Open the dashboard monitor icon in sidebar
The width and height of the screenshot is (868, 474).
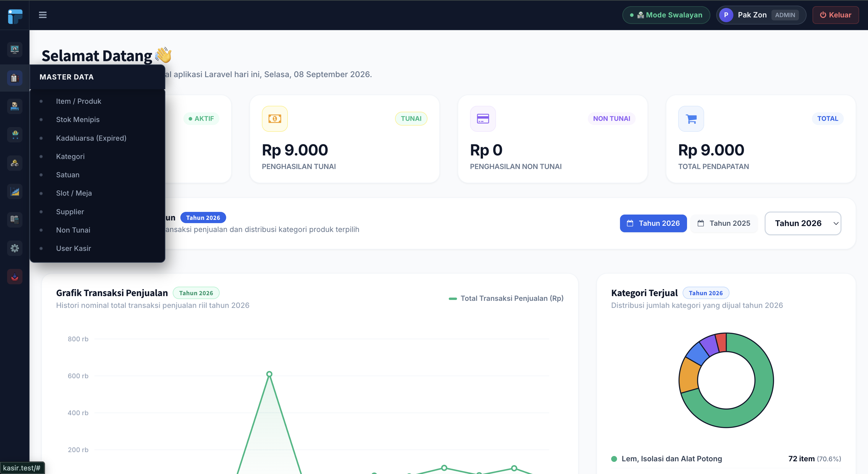[14, 50]
